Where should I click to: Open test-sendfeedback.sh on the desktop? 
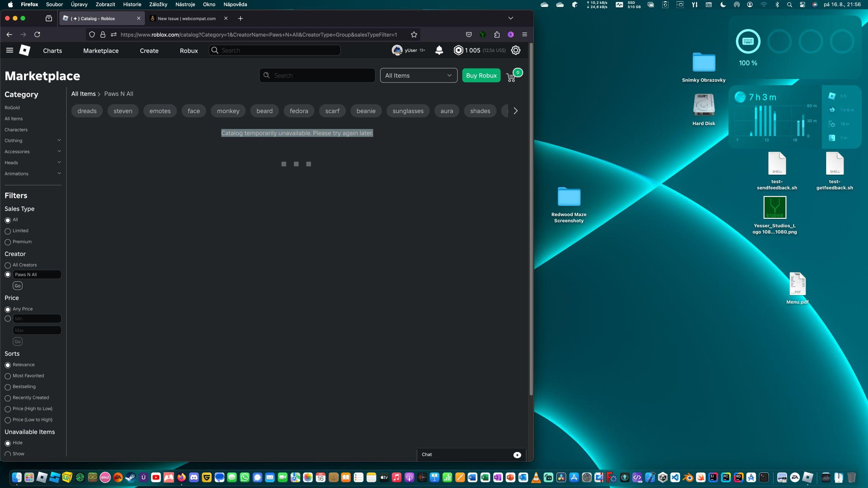coord(777,163)
